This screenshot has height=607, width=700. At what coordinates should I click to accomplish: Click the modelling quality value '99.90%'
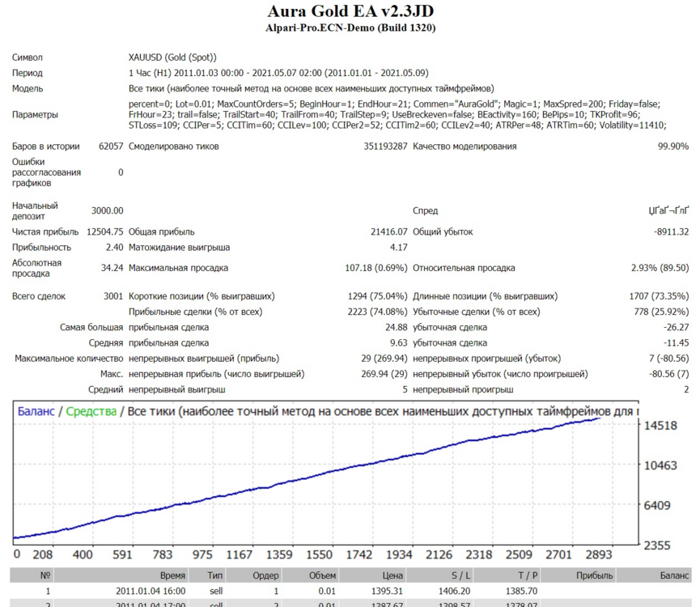(x=672, y=146)
